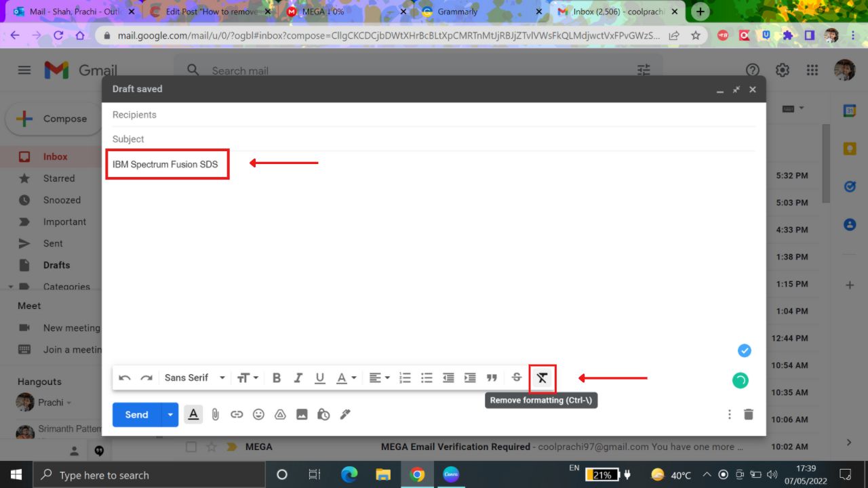Click the Subject field
The height and width of the screenshot is (488, 868).
(x=434, y=139)
